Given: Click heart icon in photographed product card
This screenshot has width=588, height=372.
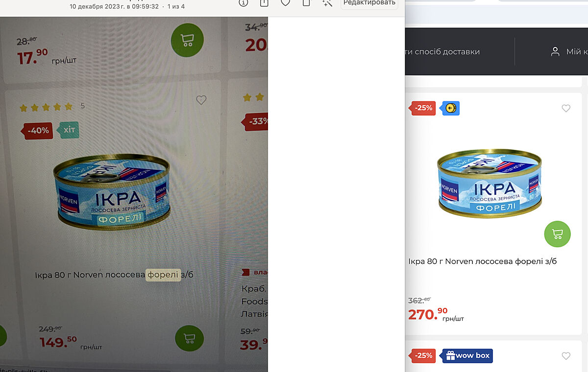Looking at the screenshot, I should coord(201,100).
